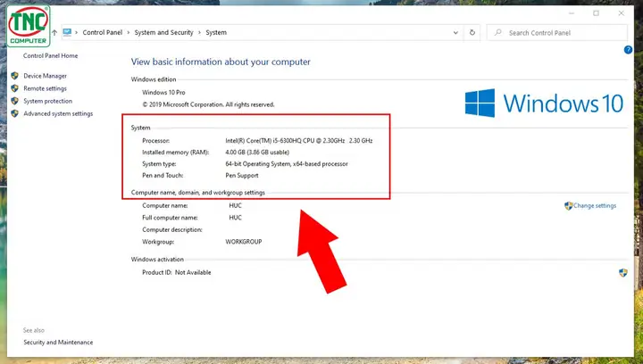
Task: Click the computer icon in address bar
Action: [x=67, y=32]
